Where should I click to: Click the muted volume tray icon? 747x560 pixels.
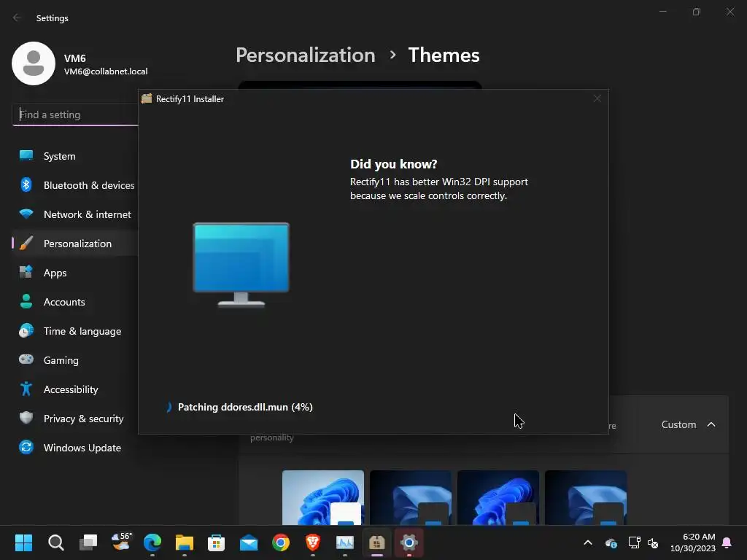[x=653, y=542]
